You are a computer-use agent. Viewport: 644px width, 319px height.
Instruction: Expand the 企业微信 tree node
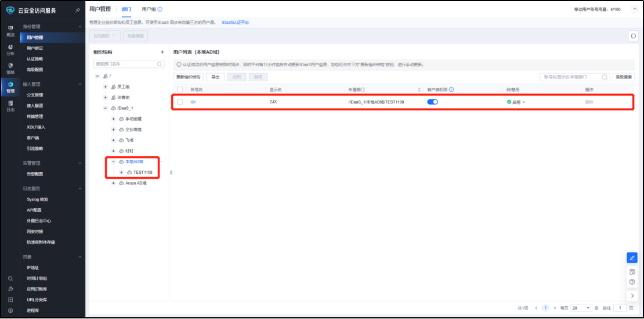coord(113,130)
